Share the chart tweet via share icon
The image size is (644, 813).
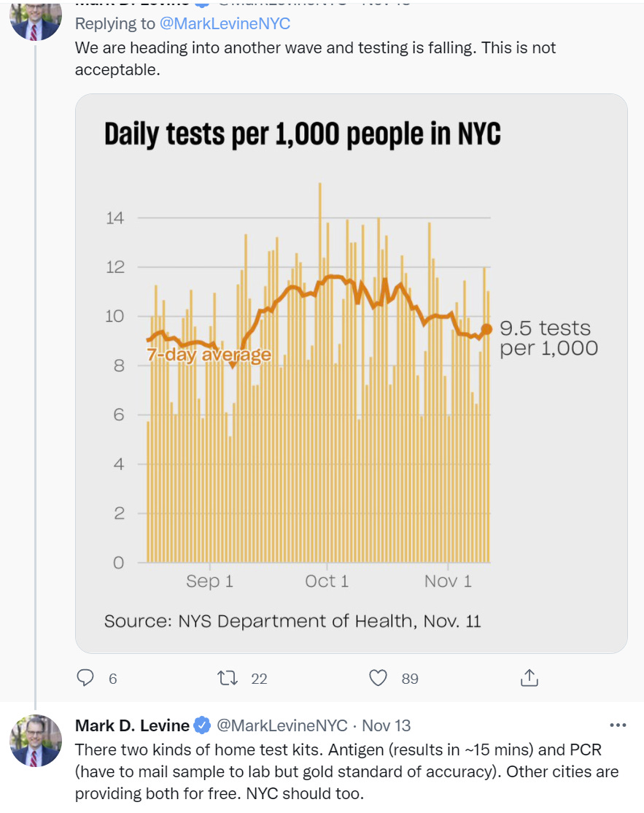pyautogui.click(x=529, y=677)
